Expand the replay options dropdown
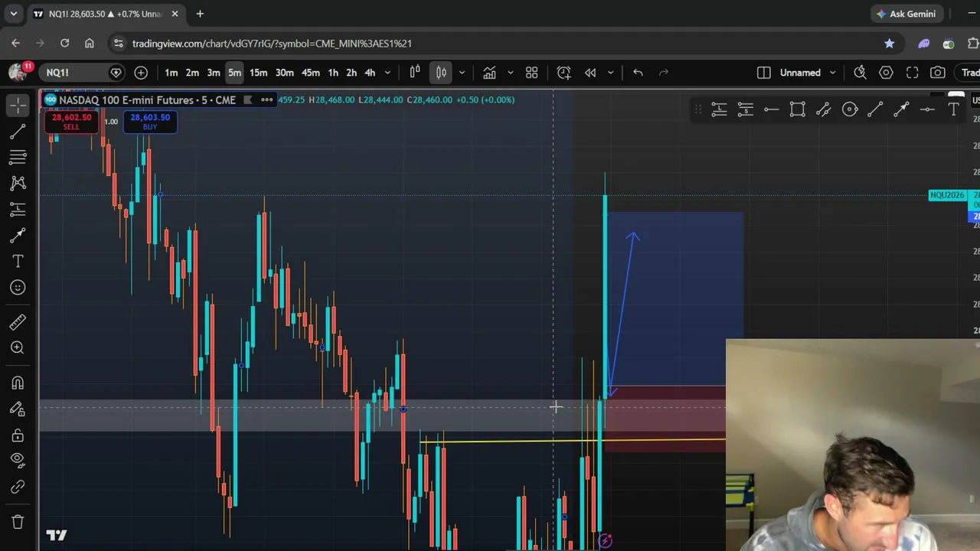Image resolution: width=980 pixels, height=551 pixels. (610, 73)
